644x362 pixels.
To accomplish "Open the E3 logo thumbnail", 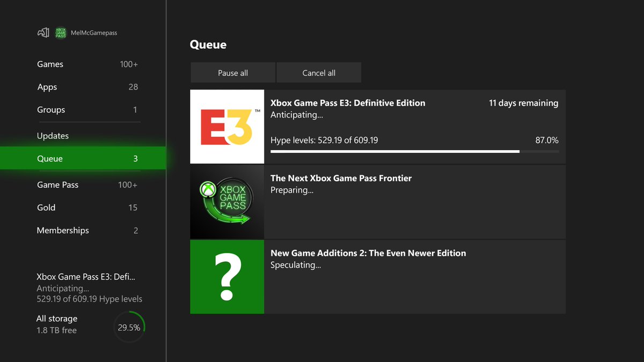I will 227,127.
